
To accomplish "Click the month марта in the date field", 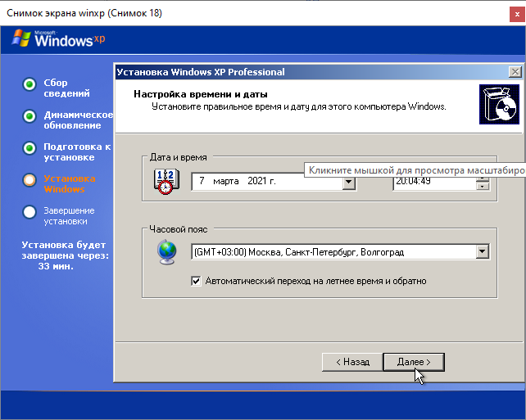I will (226, 181).
